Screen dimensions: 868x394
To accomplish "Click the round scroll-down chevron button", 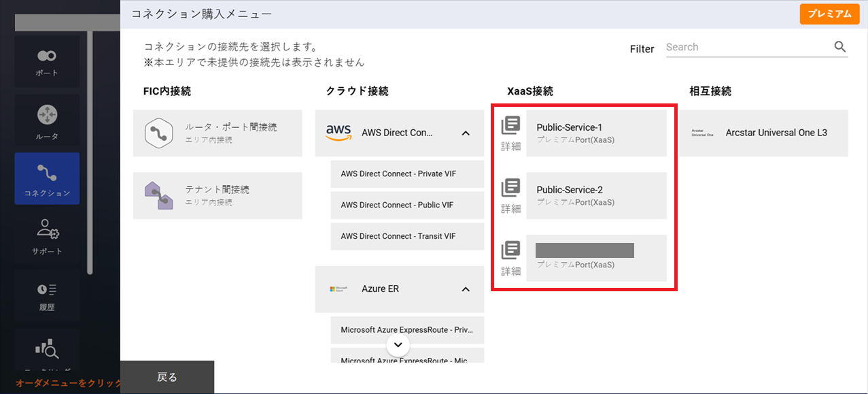I will click(398, 344).
